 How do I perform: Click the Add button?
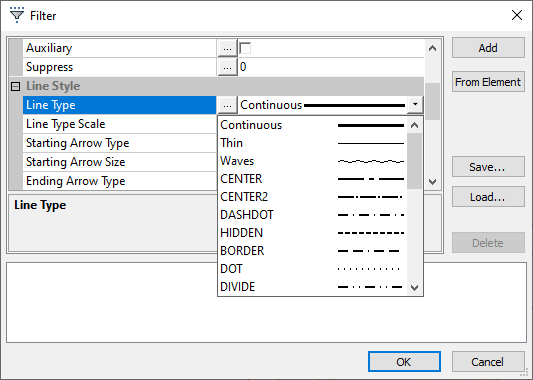pos(488,48)
